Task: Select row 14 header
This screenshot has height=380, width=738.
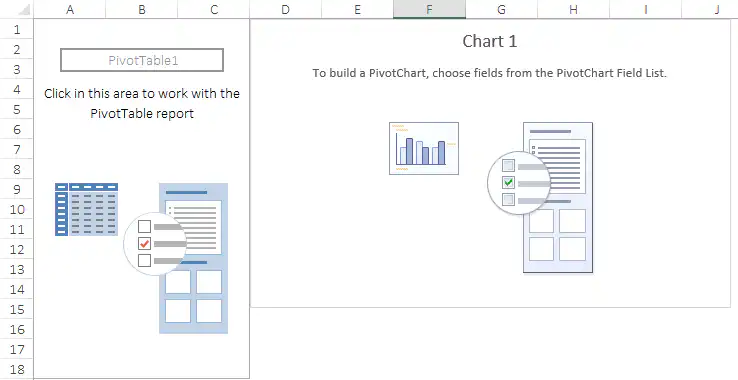Action: click(17, 289)
